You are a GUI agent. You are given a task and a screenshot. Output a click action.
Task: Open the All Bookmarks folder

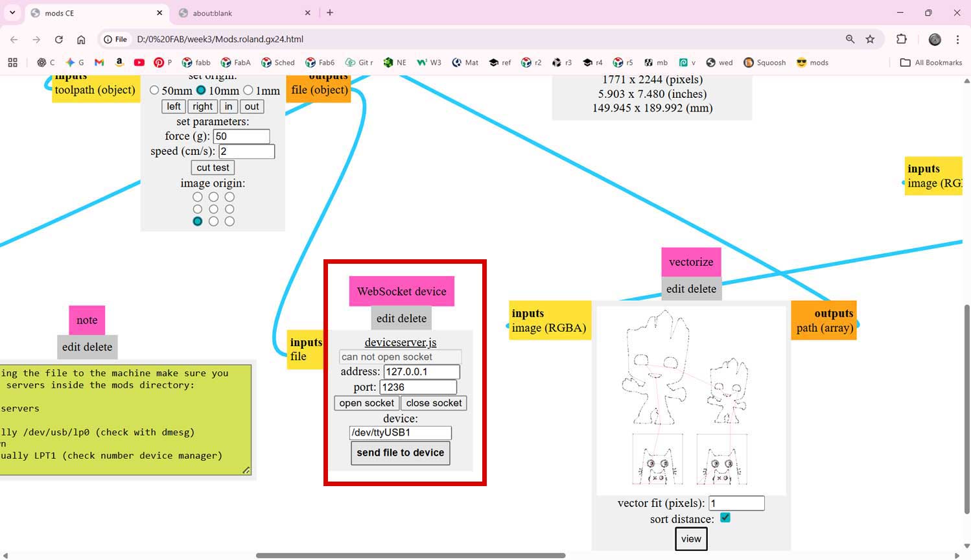click(x=931, y=63)
